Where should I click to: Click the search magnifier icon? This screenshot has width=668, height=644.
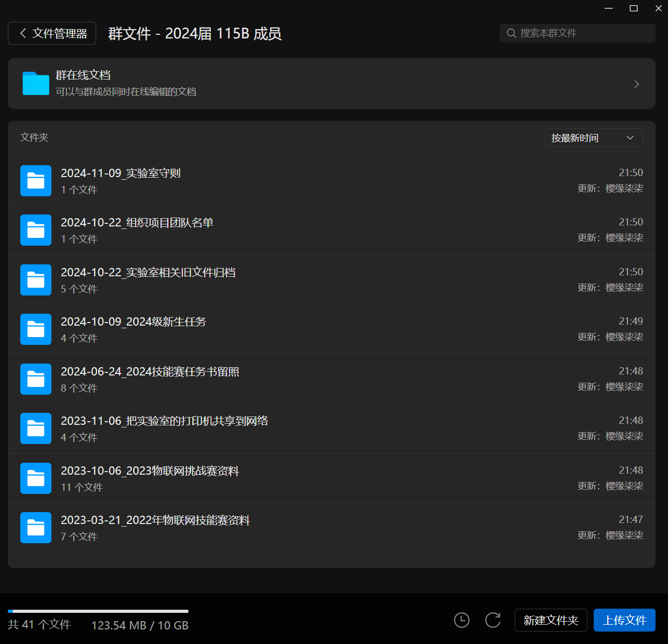511,33
